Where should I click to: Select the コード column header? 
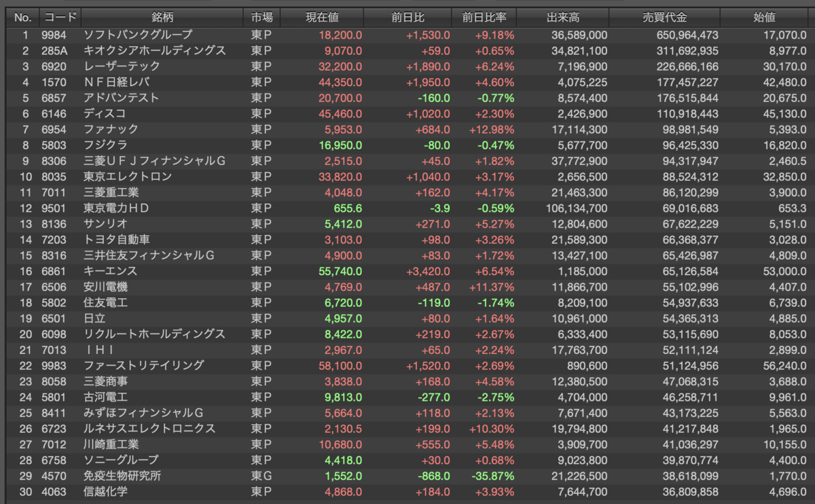point(59,17)
